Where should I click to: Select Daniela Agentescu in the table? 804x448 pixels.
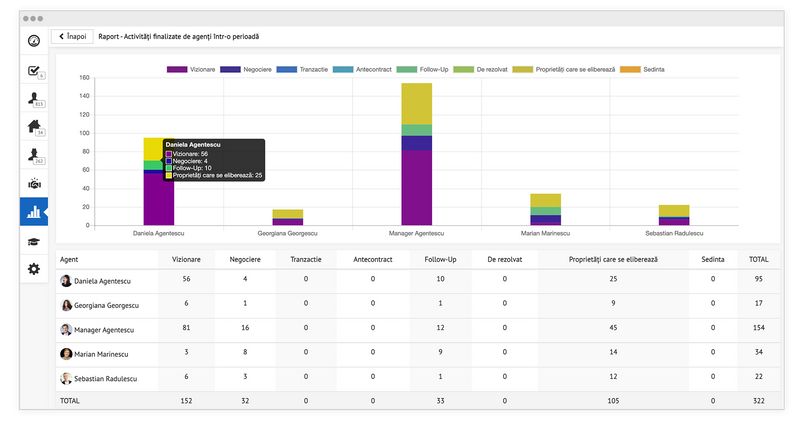pos(102,281)
